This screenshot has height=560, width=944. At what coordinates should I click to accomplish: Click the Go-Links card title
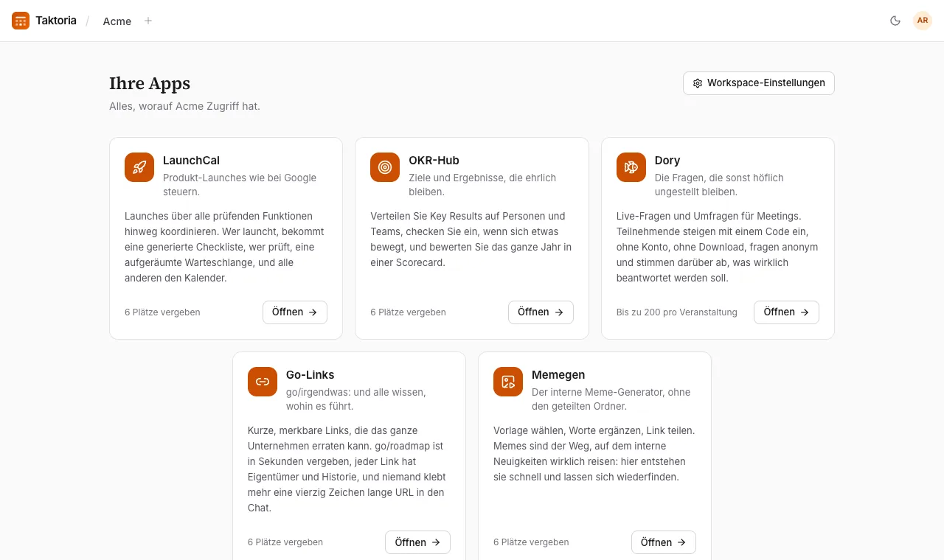point(310,375)
